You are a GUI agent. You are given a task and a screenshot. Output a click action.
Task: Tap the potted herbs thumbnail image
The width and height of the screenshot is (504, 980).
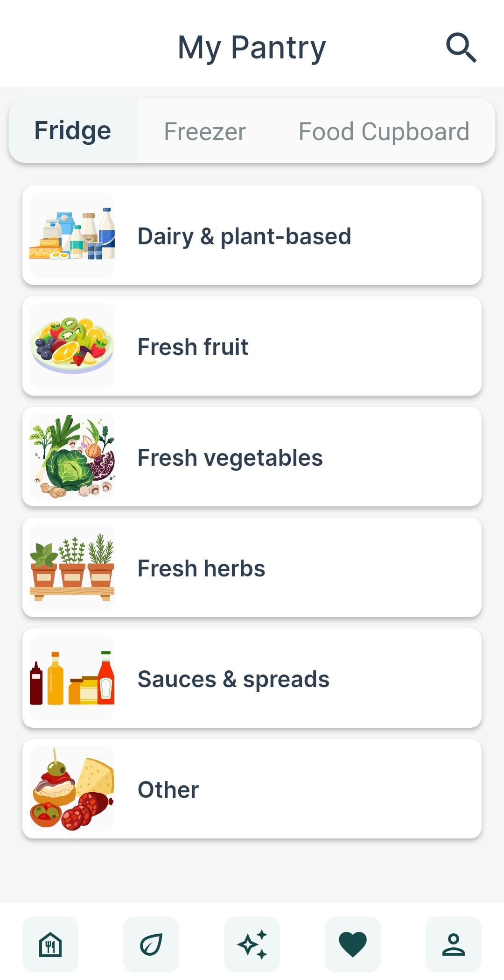(x=72, y=568)
